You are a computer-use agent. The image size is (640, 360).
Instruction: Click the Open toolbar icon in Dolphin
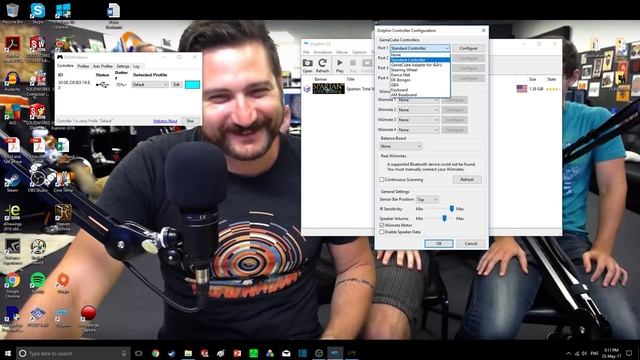(x=307, y=66)
